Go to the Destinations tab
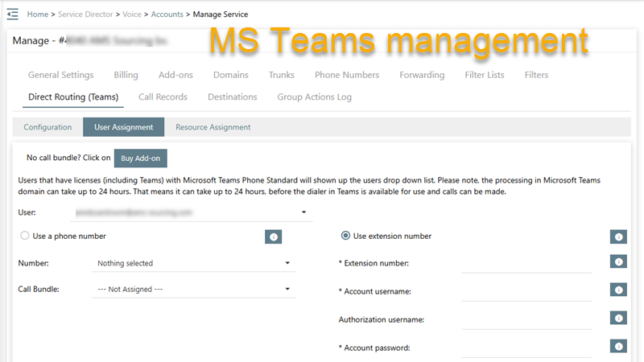 pos(233,97)
